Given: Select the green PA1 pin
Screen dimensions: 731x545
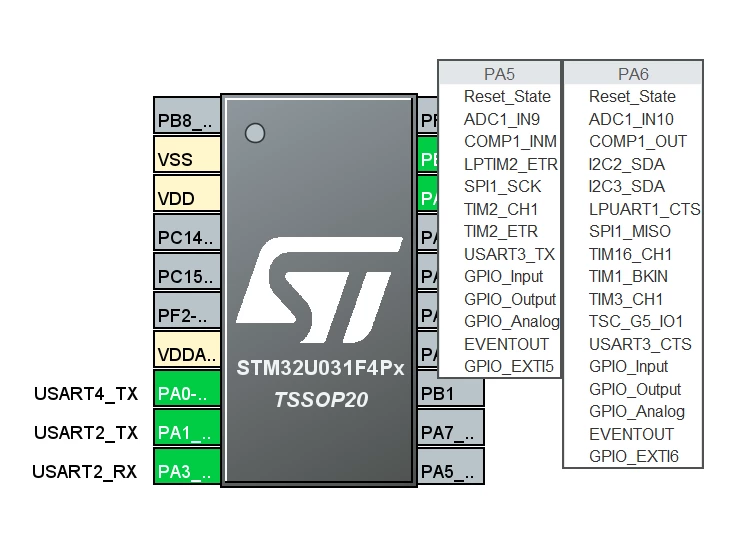Looking at the screenshot, I should [x=187, y=428].
